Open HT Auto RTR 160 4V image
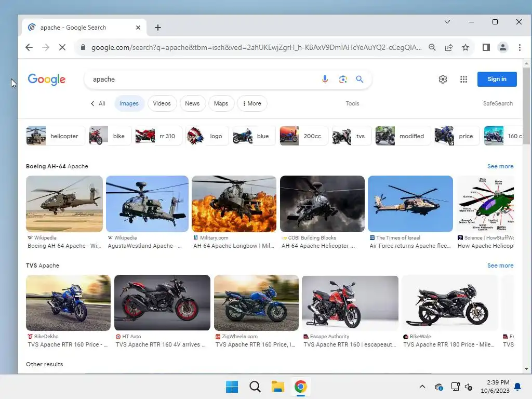This screenshot has height=399, width=532. [x=162, y=303]
